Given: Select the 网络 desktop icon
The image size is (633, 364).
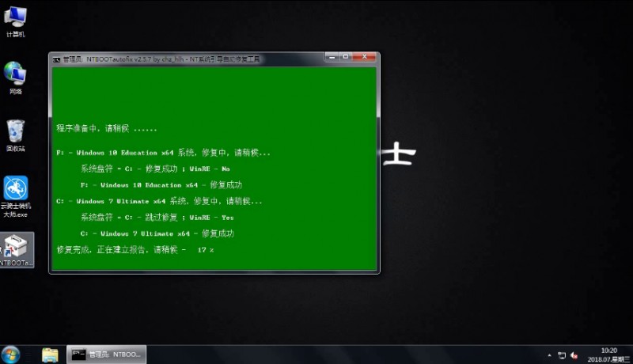Looking at the screenshot, I should tap(15, 78).
